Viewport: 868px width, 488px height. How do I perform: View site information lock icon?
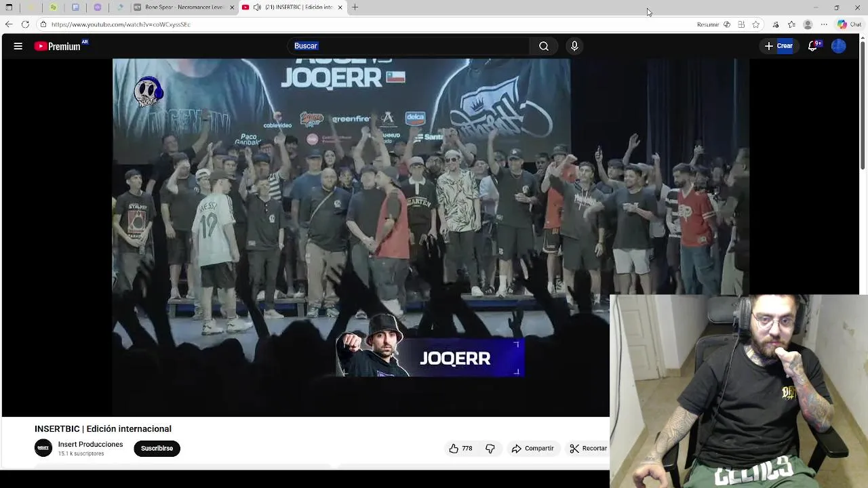pos(43,24)
